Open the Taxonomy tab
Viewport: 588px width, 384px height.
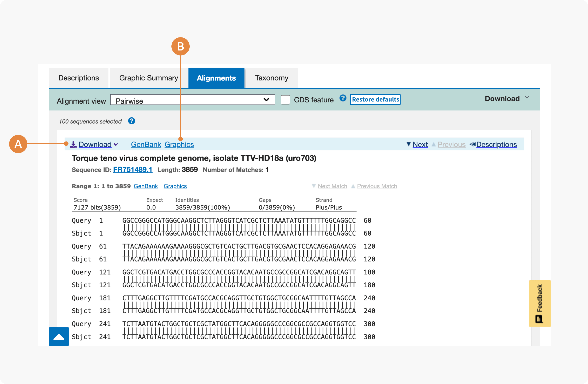[x=271, y=78]
